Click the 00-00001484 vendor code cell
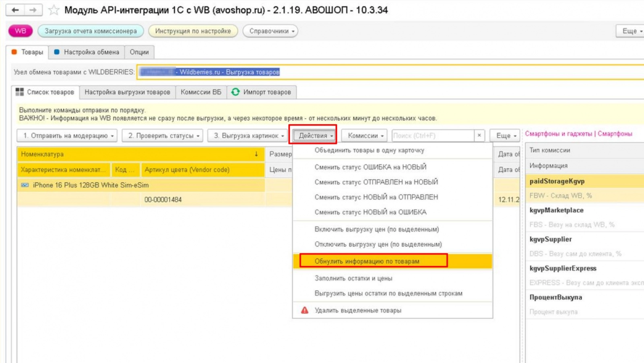The width and height of the screenshot is (644, 363). [x=203, y=200]
